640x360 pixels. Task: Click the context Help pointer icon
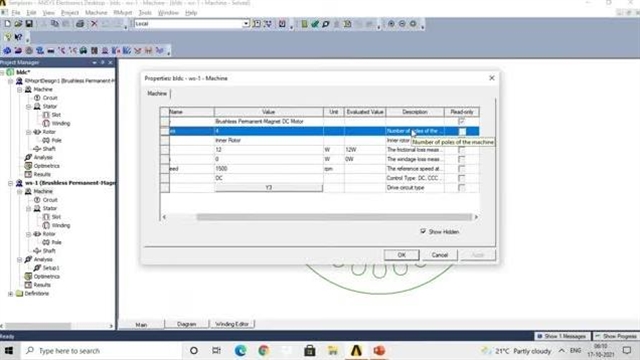coord(18,37)
